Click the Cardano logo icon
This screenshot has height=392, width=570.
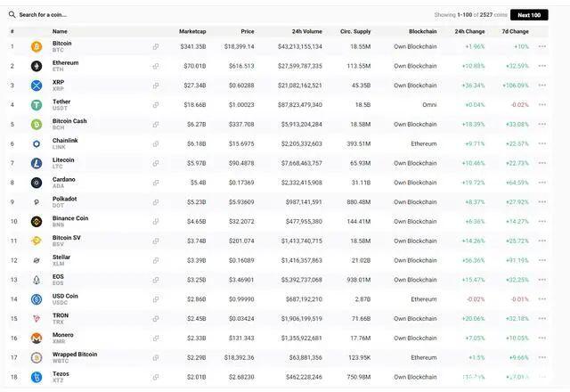pos(37,183)
